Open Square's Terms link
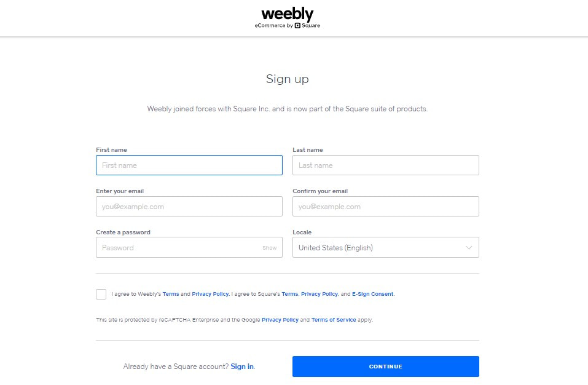Image resolution: width=588 pixels, height=385 pixels. pyautogui.click(x=289, y=294)
